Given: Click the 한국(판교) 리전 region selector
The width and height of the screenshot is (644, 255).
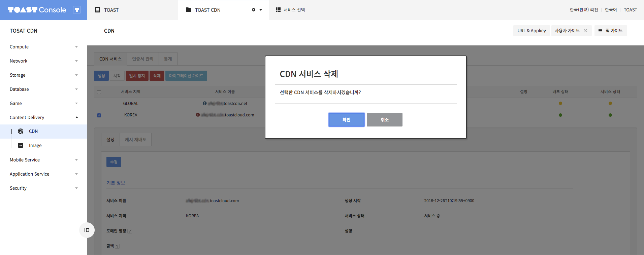Looking at the screenshot, I should (x=584, y=10).
